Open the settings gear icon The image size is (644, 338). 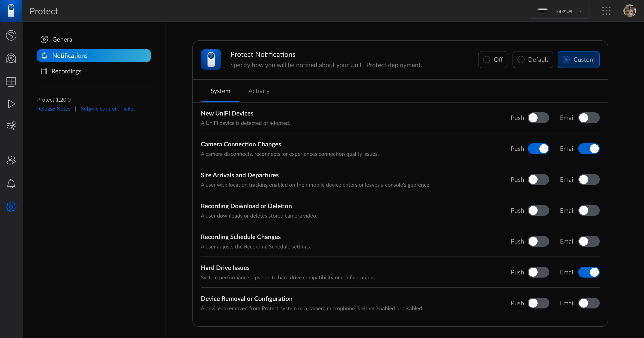(11, 207)
